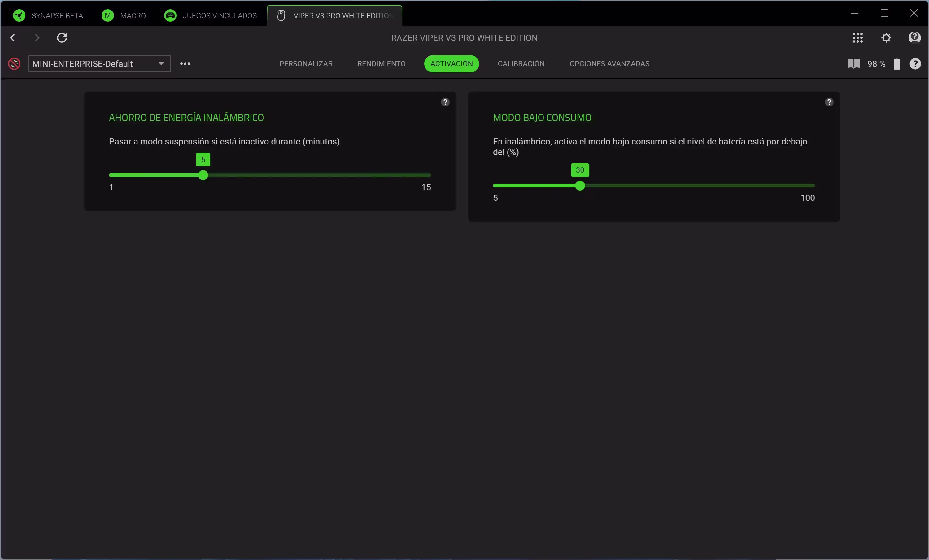Set low-power slider to maximum 100
Screen dimensions: 929x560
(814, 186)
